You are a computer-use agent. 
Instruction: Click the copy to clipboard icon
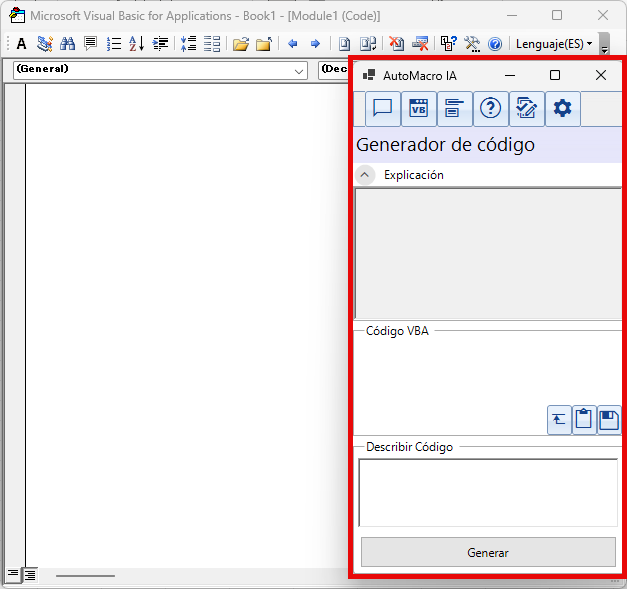tap(584, 419)
